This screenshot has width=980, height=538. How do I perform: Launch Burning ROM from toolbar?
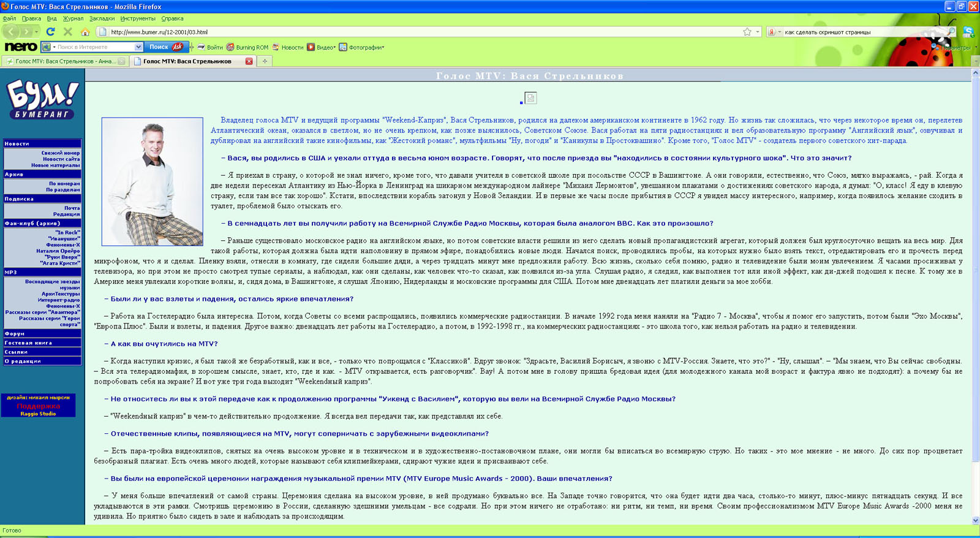click(247, 47)
